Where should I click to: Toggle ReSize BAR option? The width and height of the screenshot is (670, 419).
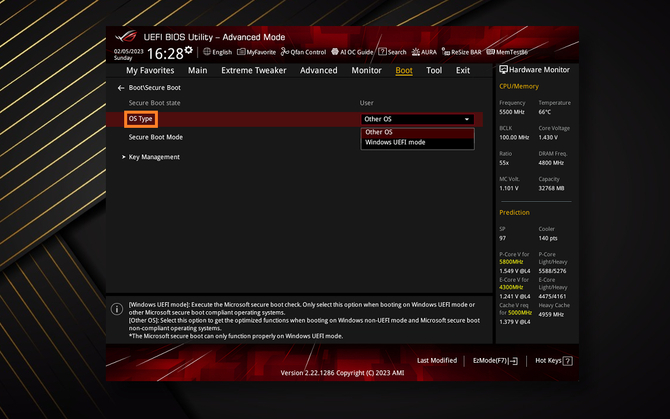461,52
